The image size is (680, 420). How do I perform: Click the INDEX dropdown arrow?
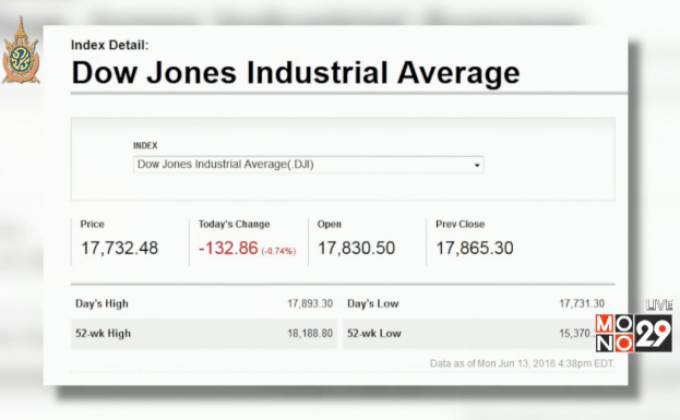(477, 165)
